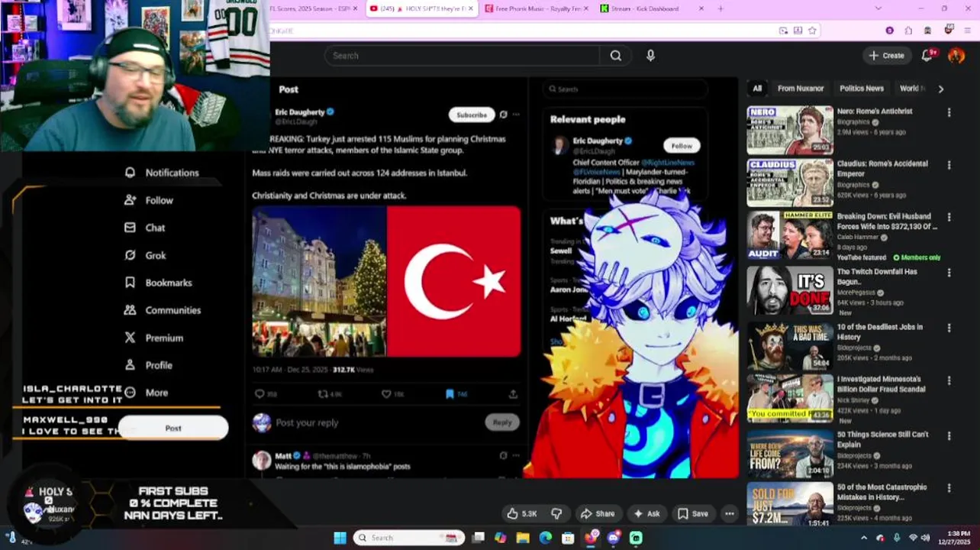Click the Grok icon beside Subscribe
Screen dimensions: 980x550
tap(503, 115)
